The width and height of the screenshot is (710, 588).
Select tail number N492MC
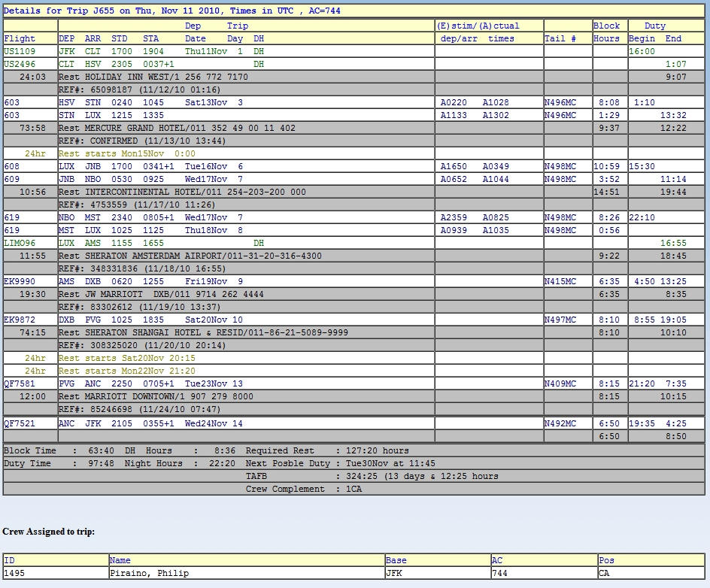(x=560, y=424)
